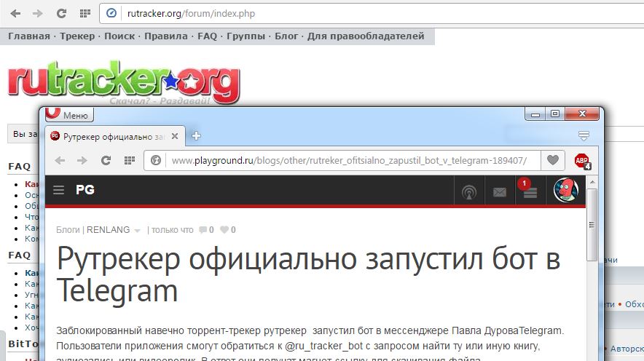Screen dimensions: 644x361
Task: Click the rutracker.org logo image
Action: 123,82
